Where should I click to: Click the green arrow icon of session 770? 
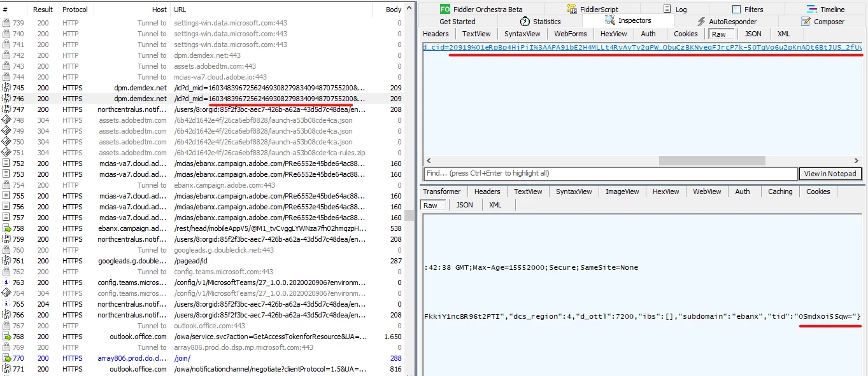pyautogui.click(x=6, y=358)
